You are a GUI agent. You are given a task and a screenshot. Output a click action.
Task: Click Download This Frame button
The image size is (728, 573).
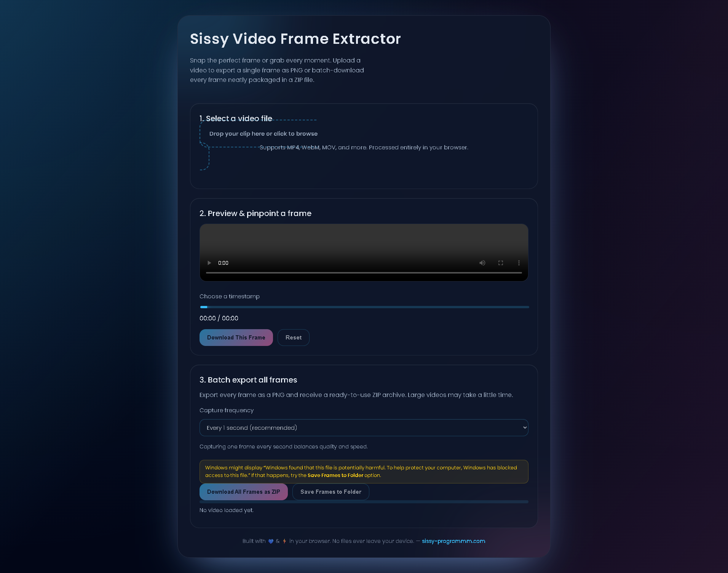[236, 338]
